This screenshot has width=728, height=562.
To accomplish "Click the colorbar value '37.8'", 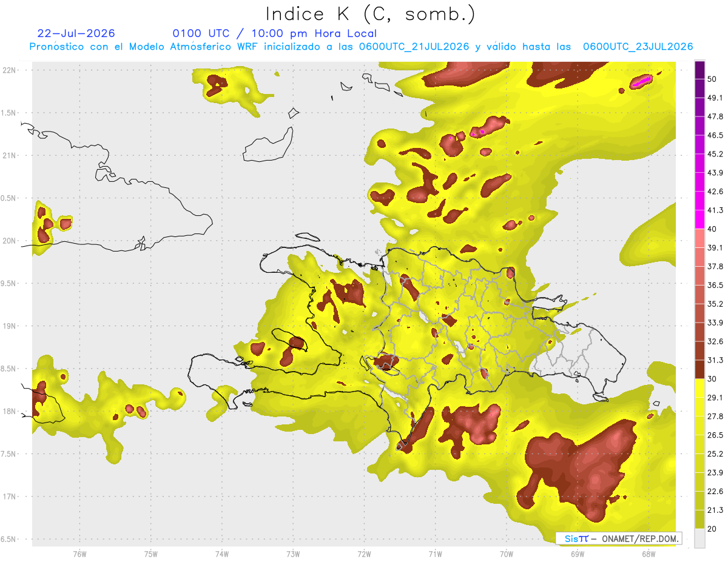I will 715,267.
